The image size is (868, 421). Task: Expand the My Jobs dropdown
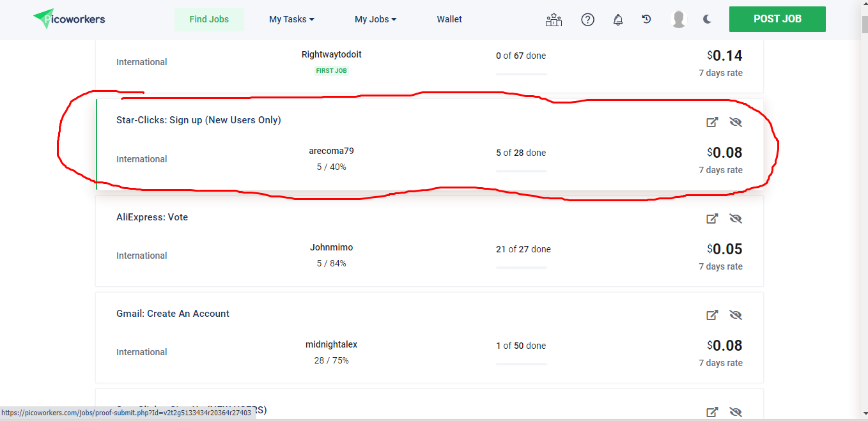point(375,19)
